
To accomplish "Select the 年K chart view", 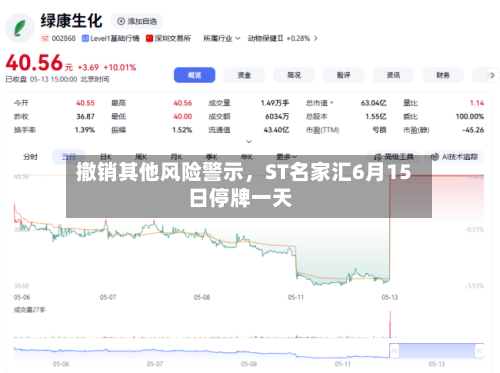I will point(247,157).
